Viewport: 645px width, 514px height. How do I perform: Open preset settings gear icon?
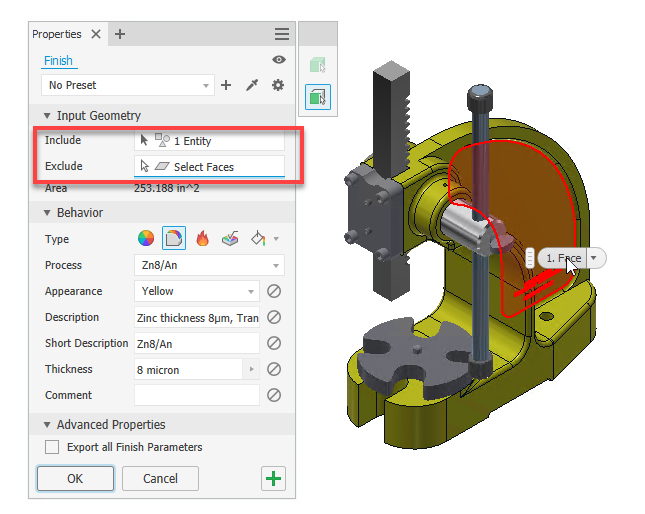[278, 85]
